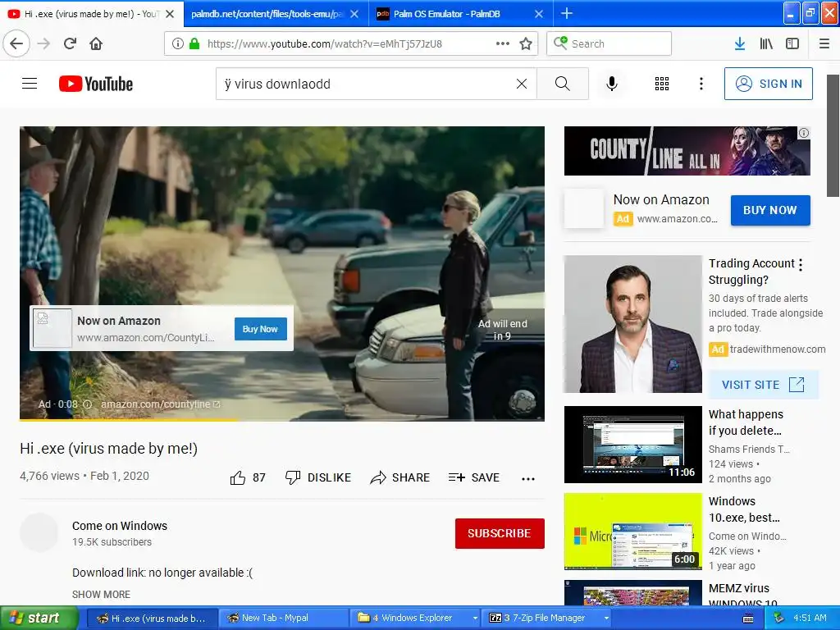Open options dots for Trading Account ad

click(x=801, y=265)
